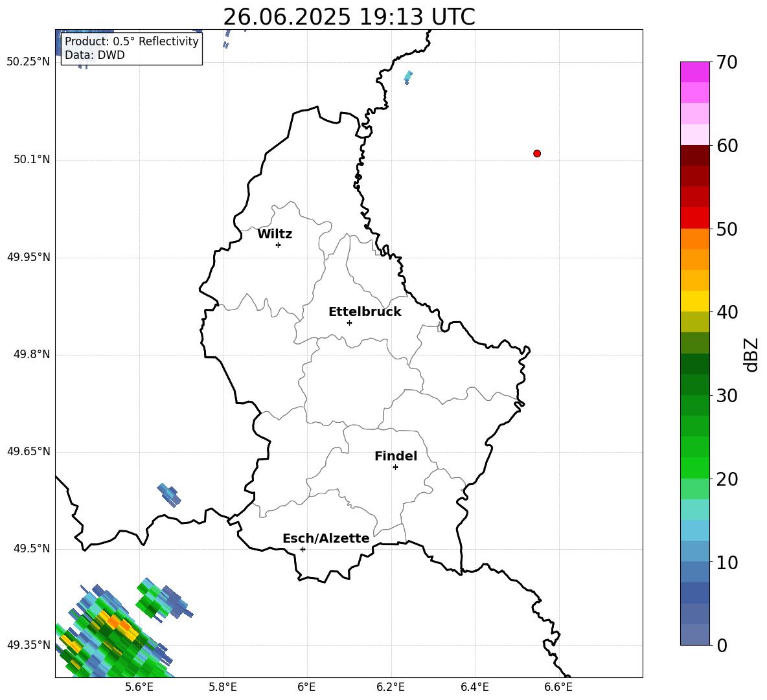
Task: Click the 49.35°N latitude label
Action: [x=29, y=645]
